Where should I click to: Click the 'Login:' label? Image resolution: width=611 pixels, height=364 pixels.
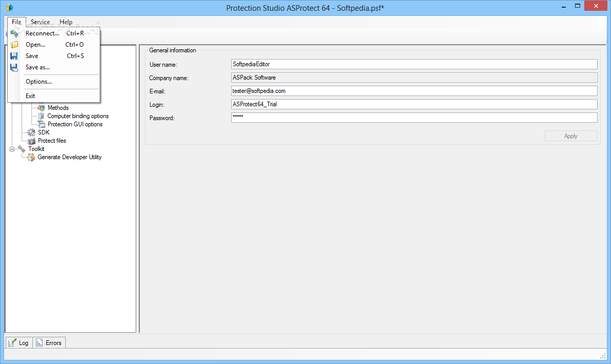click(x=157, y=105)
